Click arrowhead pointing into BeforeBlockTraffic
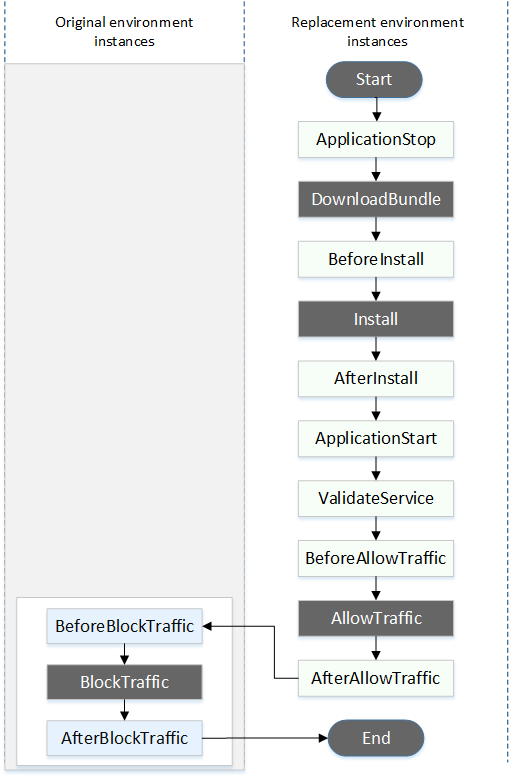 point(207,626)
